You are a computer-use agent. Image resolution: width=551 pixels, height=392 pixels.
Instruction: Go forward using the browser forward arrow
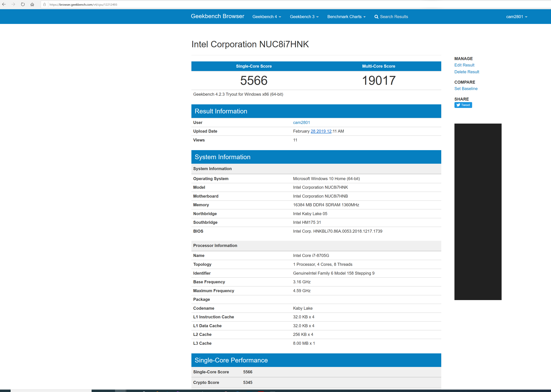point(13,4)
